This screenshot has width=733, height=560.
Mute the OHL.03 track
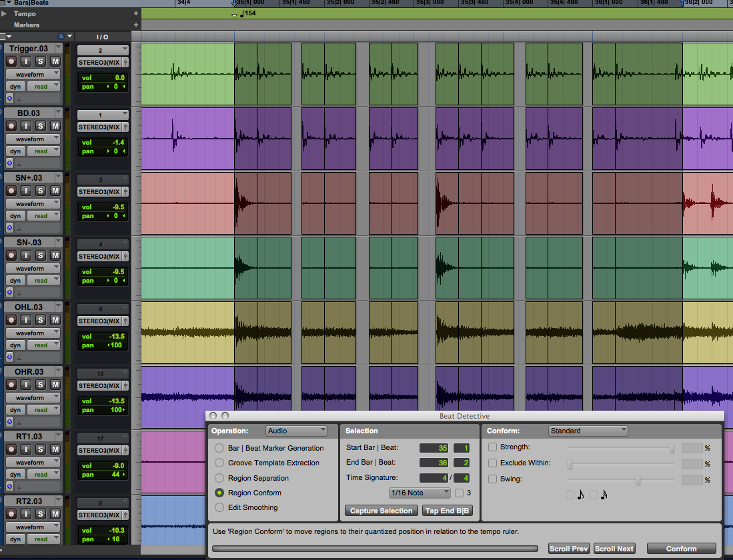pos(55,320)
